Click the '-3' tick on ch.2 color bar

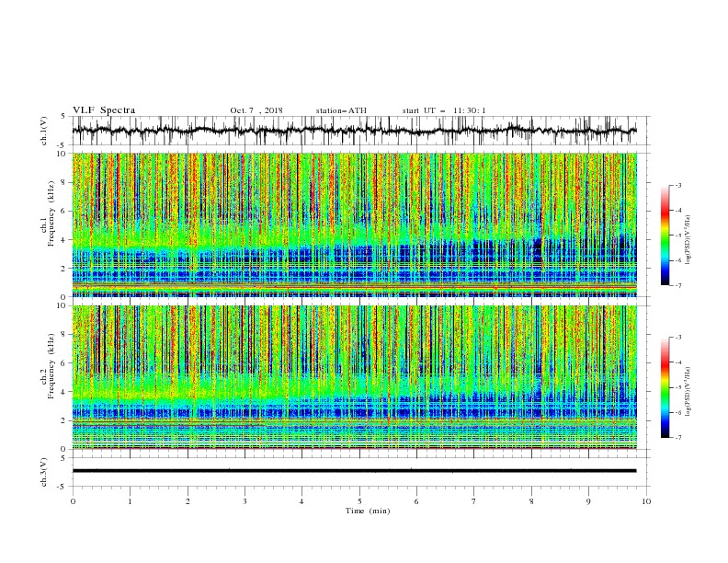pos(677,338)
